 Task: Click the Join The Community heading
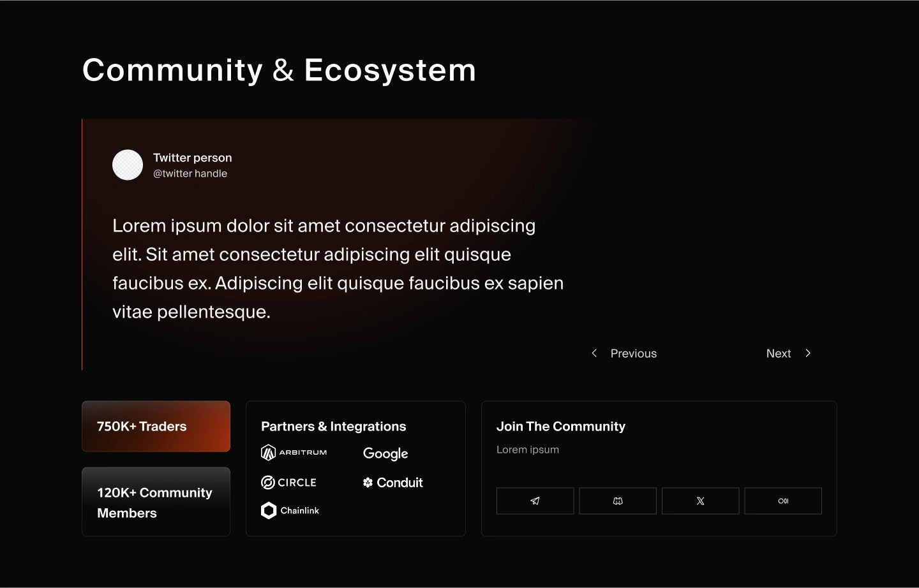pyautogui.click(x=561, y=426)
